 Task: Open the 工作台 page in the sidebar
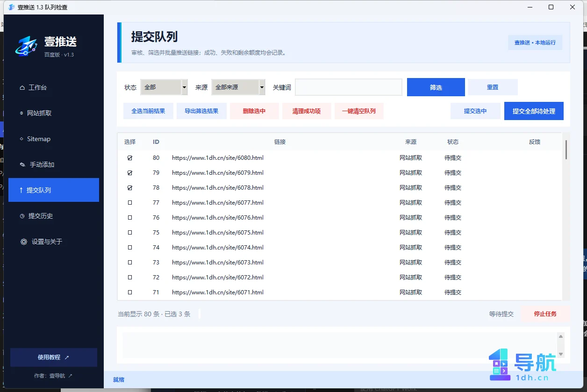[x=54, y=87]
